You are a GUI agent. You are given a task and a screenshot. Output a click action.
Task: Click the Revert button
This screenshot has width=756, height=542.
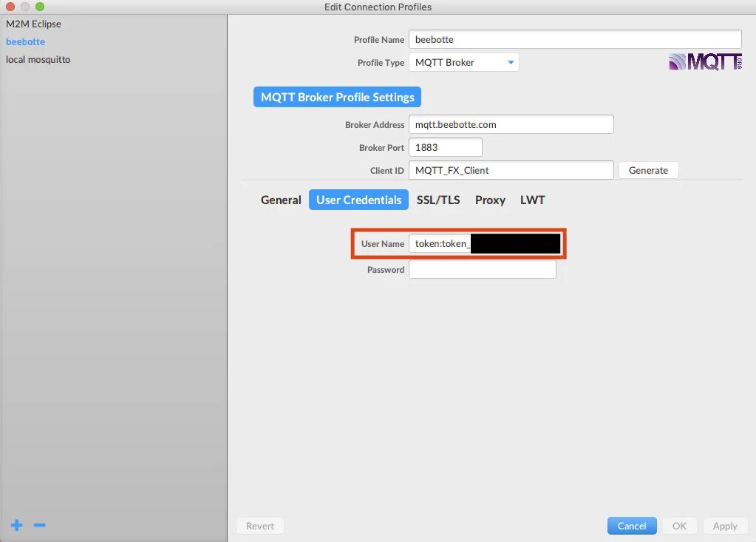[260, 526]
